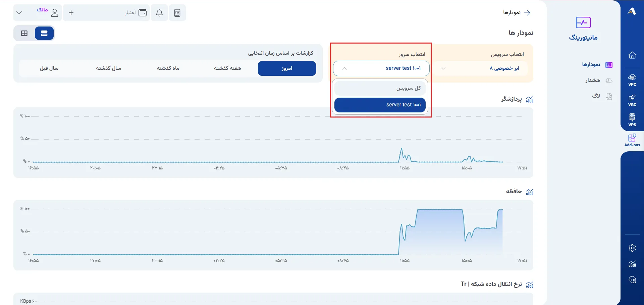
Task: Select the سال قبل time range
Action: point(49,68)
